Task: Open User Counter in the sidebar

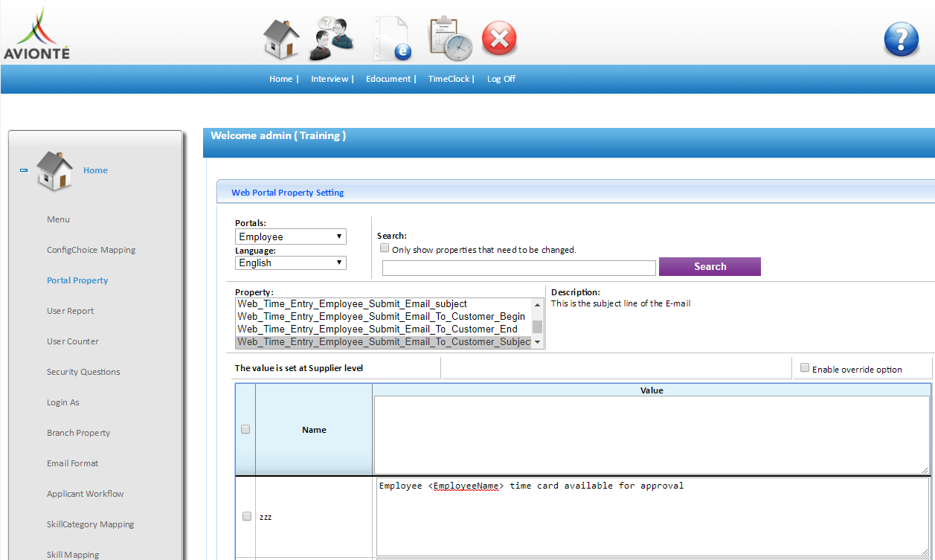Action: (72, 341)
